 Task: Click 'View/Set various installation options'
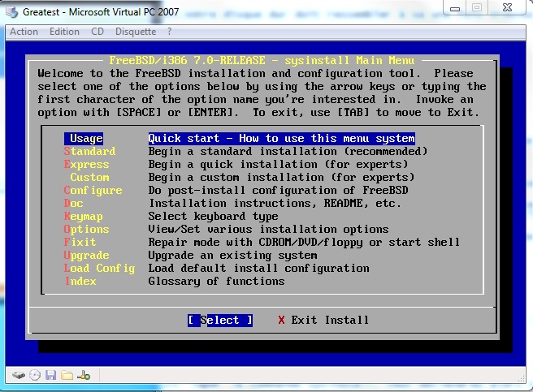[x=269, y=229]
